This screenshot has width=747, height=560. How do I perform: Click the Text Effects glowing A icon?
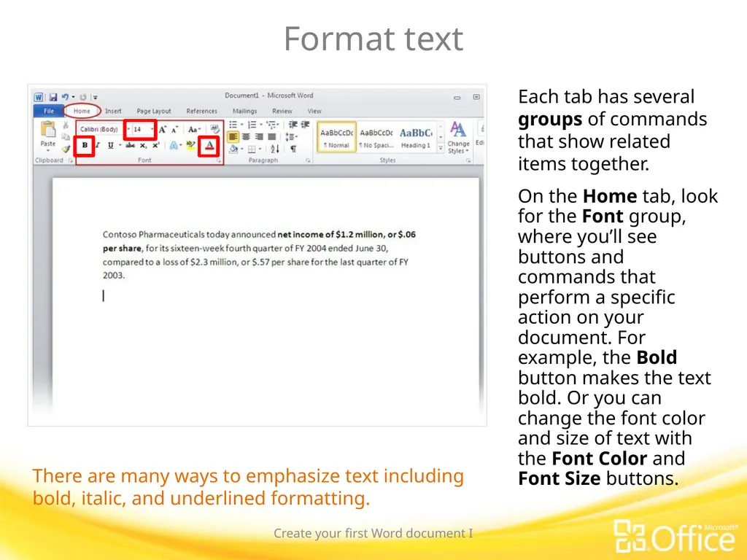pyautogui.click(x=174, y=145)
